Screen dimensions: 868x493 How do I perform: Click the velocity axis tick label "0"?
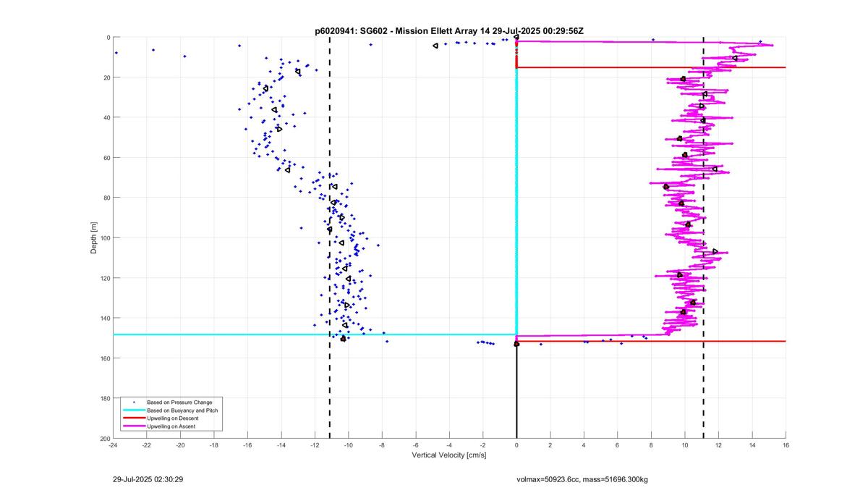tap(516, 445)
